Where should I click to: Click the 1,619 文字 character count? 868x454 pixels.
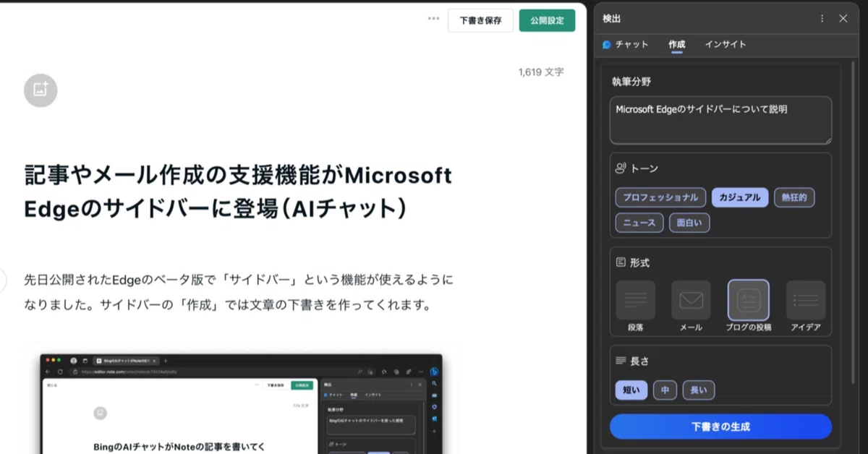541,72
